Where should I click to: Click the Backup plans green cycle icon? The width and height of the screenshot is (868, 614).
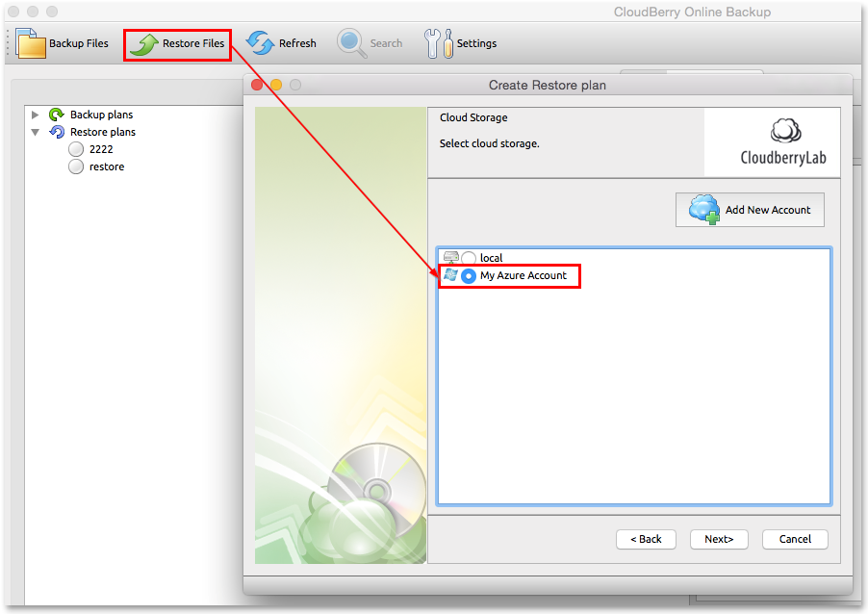coord(57,115)
